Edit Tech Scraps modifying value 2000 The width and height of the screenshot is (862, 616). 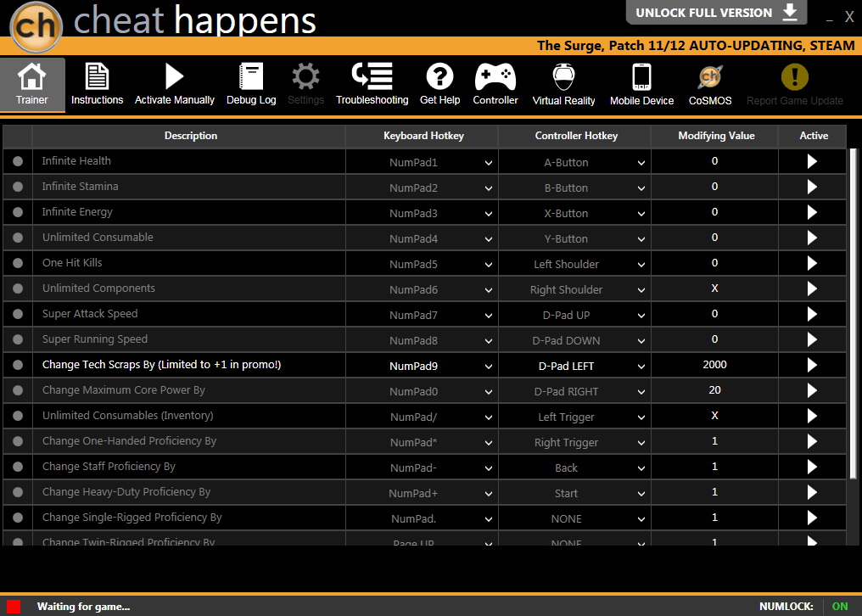[714, 365]
